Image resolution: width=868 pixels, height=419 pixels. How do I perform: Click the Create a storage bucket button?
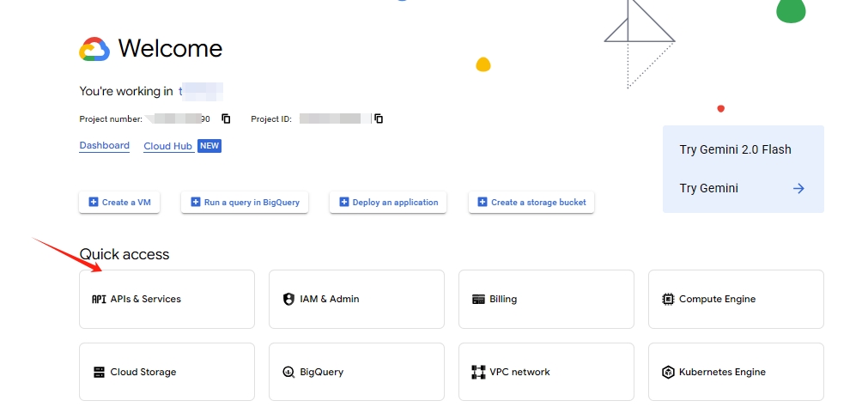(531, 202)
